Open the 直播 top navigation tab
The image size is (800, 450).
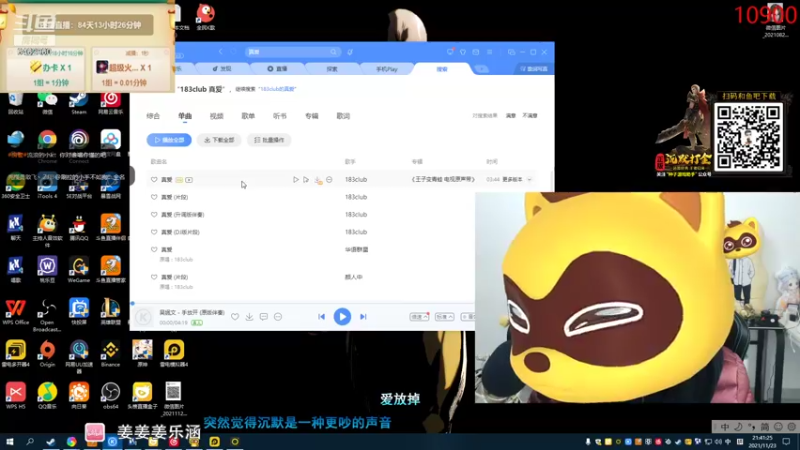(278, 69)
